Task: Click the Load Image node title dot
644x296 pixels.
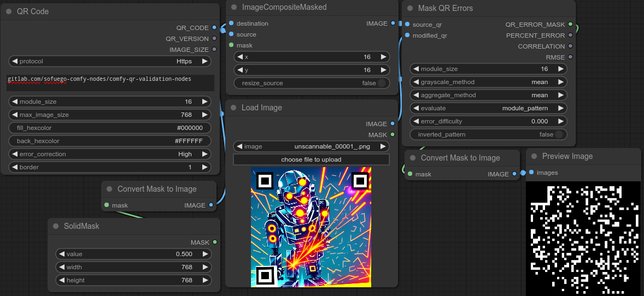Action: coord(233,108)
